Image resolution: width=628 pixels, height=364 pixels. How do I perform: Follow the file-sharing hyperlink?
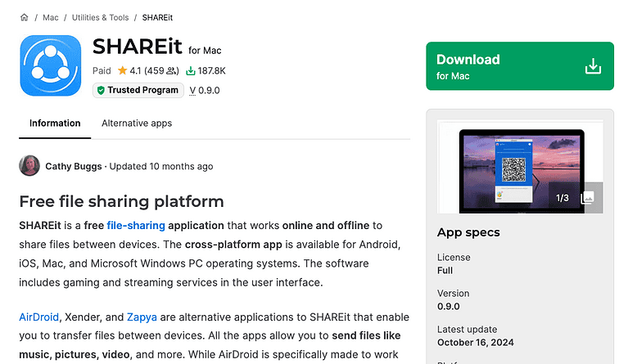(136, 225)
